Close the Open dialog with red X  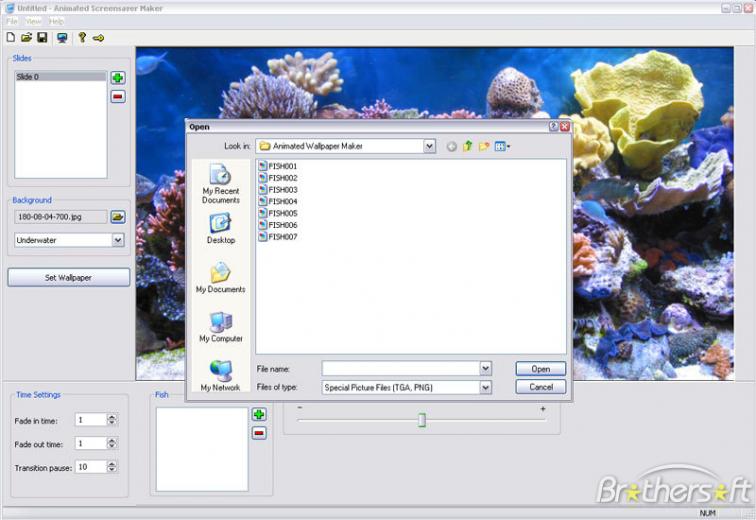(565, 126)
